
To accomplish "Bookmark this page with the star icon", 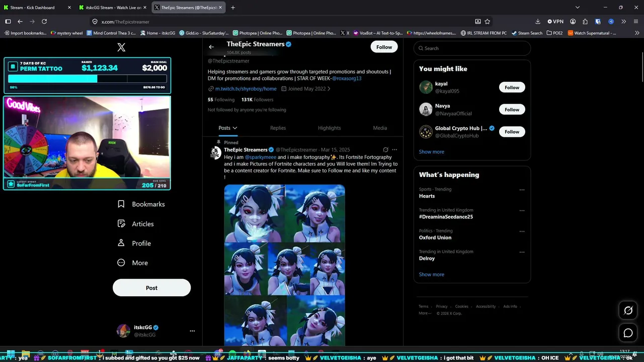I will click(487, 22).
